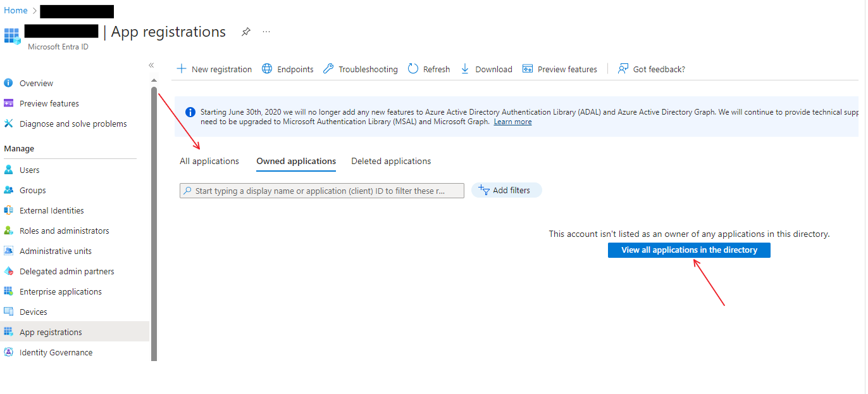The image size is (868, 394).
Task: Open the Endpoints globe icon
Action: (x=268, y=69)
